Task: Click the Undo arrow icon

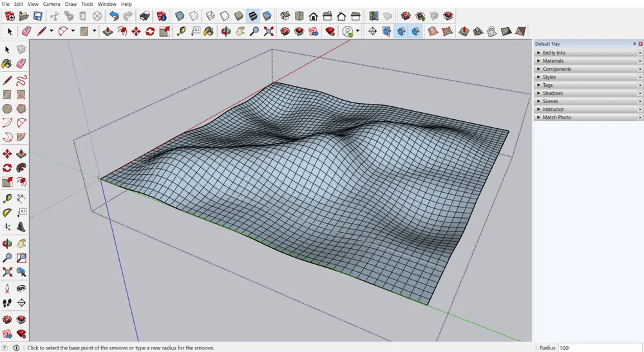Action: point(114,16)
